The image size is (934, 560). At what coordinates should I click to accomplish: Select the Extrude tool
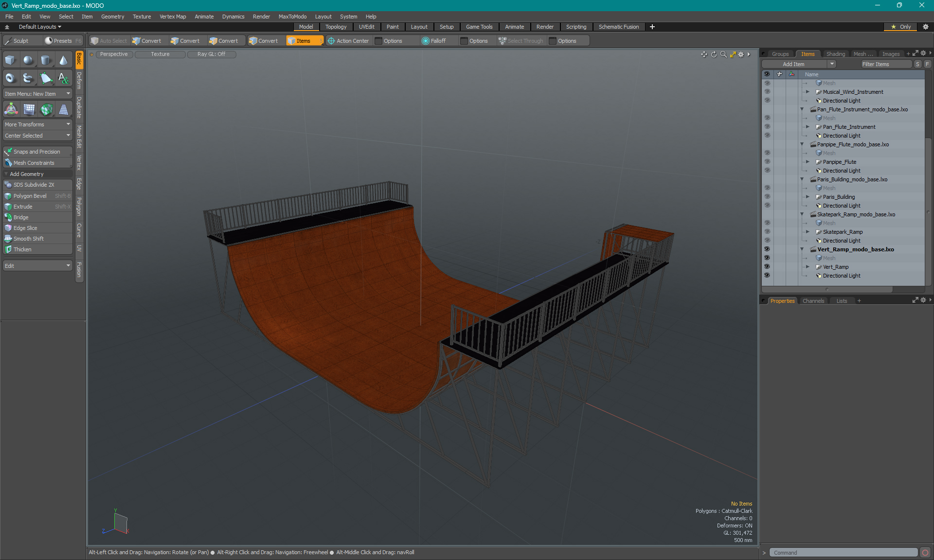23,206
